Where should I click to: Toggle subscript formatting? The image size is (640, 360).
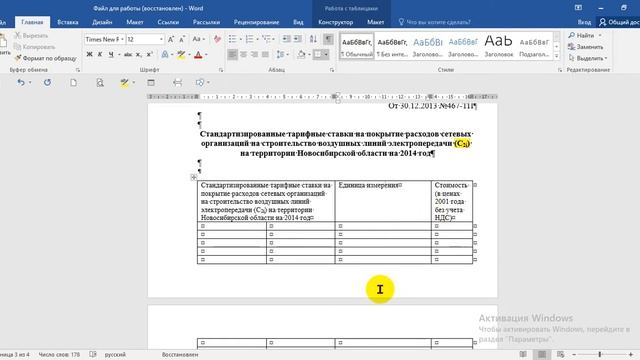(x=139, y=54)
